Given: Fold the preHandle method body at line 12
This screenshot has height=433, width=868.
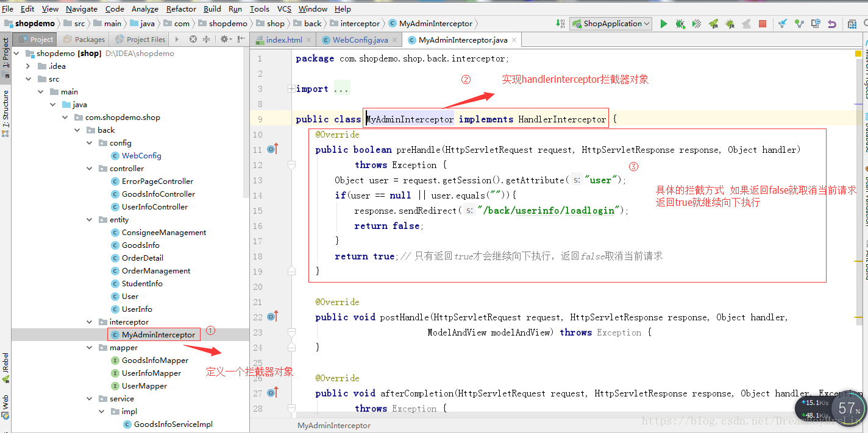Looking at the screenshot, I should coord(291,165).
